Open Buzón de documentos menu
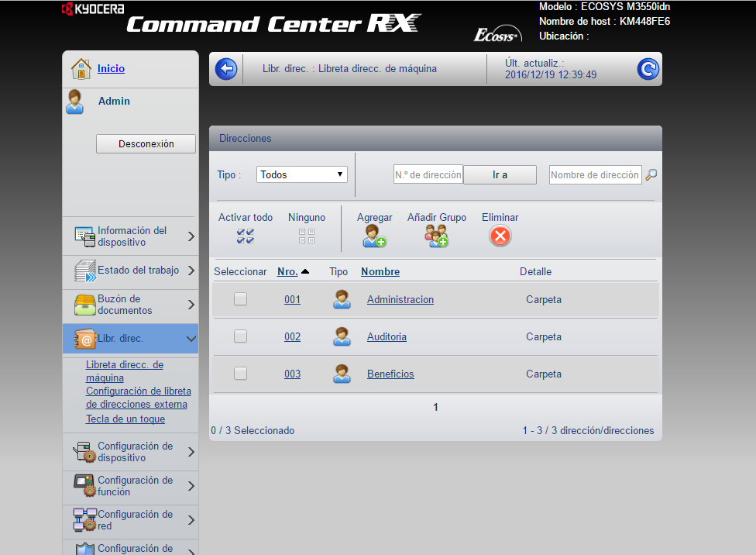Viewport: 756px width, 555px height. (x=130, y=305)
